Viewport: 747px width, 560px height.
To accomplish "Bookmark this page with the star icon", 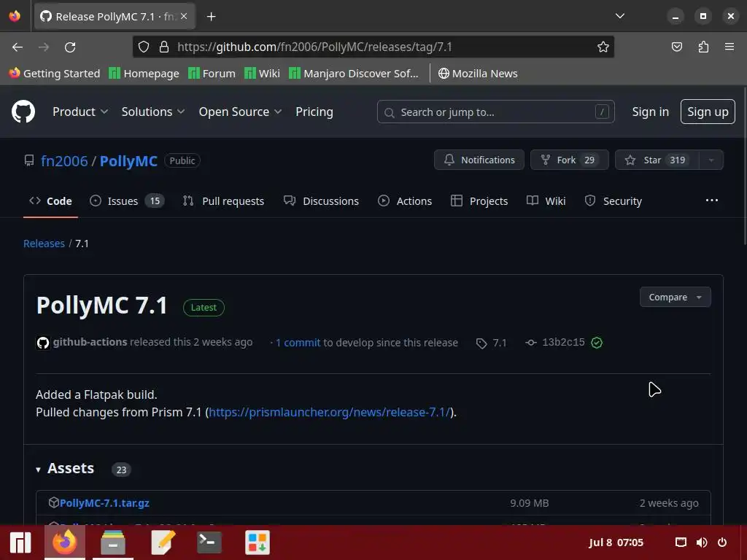I will click(x=603, y=47).
